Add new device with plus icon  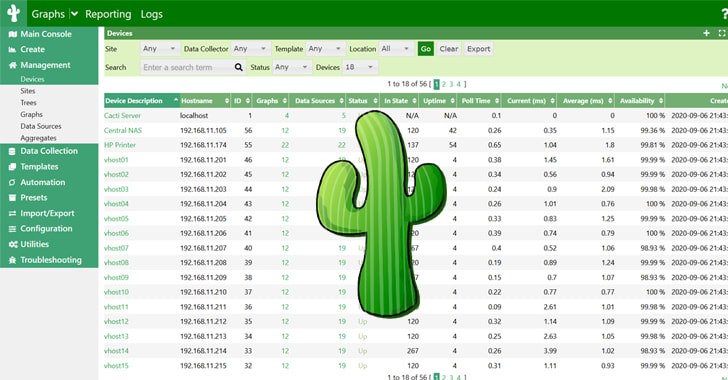[706, 33]
